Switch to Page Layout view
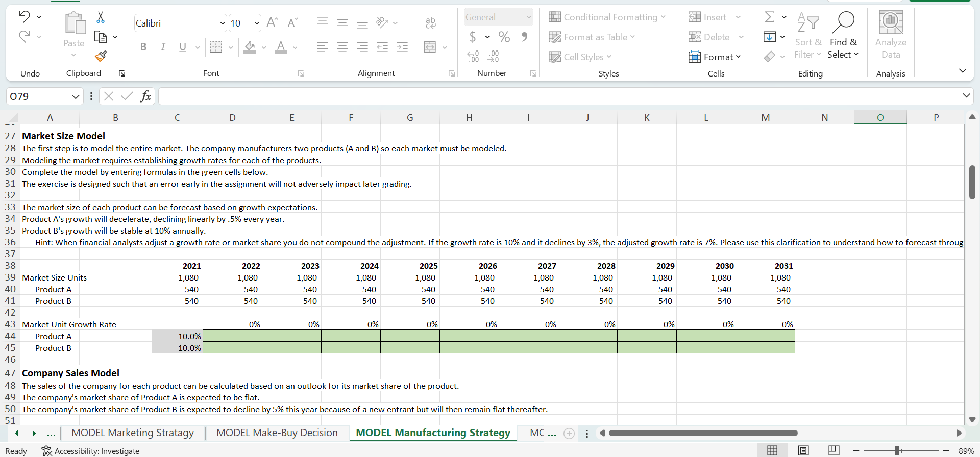 [803, 450]
